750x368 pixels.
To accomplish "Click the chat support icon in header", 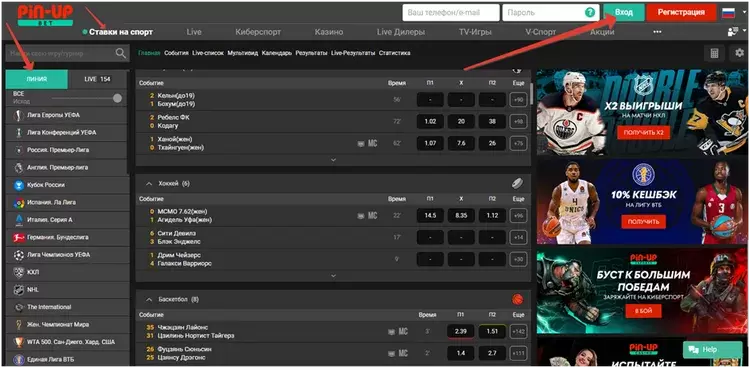I will pos(733,32).
